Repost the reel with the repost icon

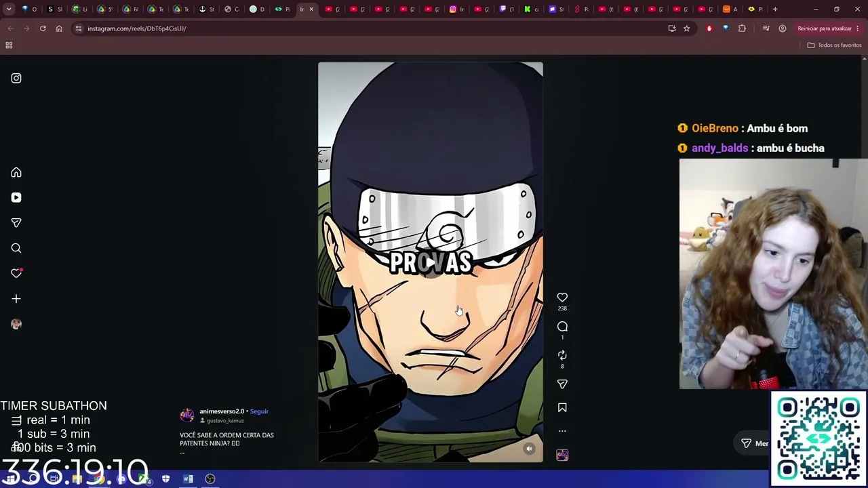pos(562,355)
